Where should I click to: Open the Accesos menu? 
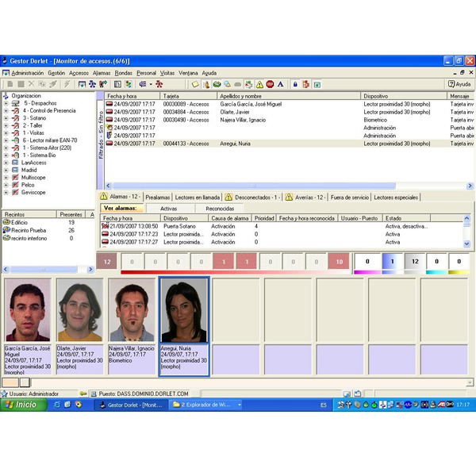coord(79,73)
